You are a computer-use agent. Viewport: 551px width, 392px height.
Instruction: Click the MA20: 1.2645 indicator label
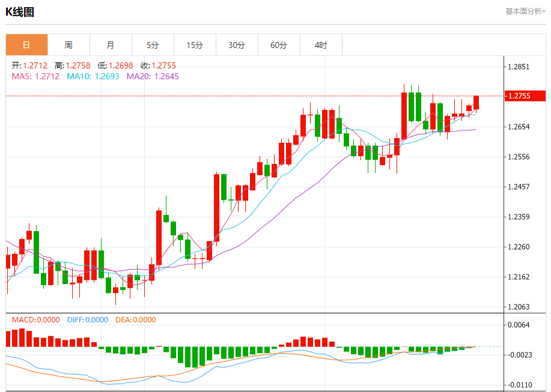153,76
